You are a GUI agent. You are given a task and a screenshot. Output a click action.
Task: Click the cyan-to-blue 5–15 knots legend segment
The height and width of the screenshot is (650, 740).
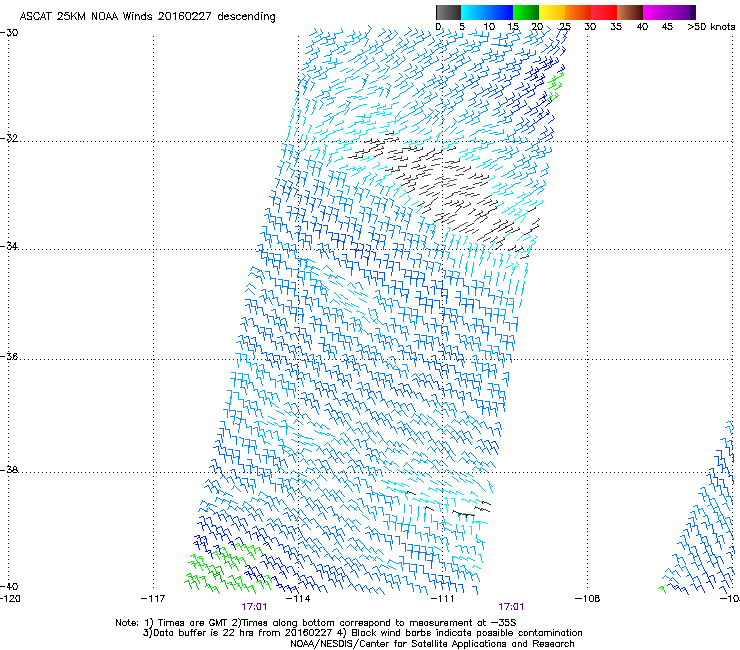(487, 12)
